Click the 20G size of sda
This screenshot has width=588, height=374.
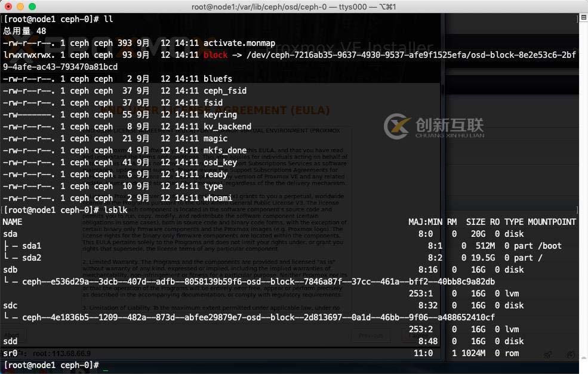[x=478, y=234]
